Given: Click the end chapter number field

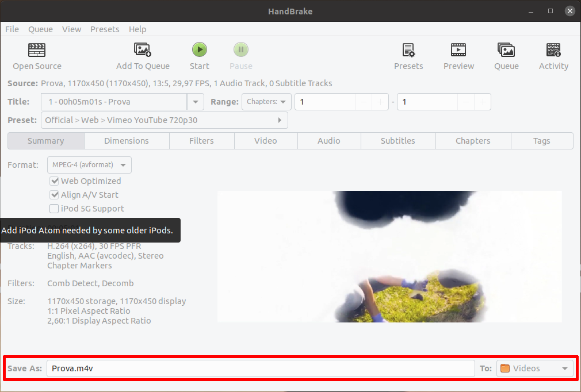Looking at the screenshot, I should [x=427, y=102].
